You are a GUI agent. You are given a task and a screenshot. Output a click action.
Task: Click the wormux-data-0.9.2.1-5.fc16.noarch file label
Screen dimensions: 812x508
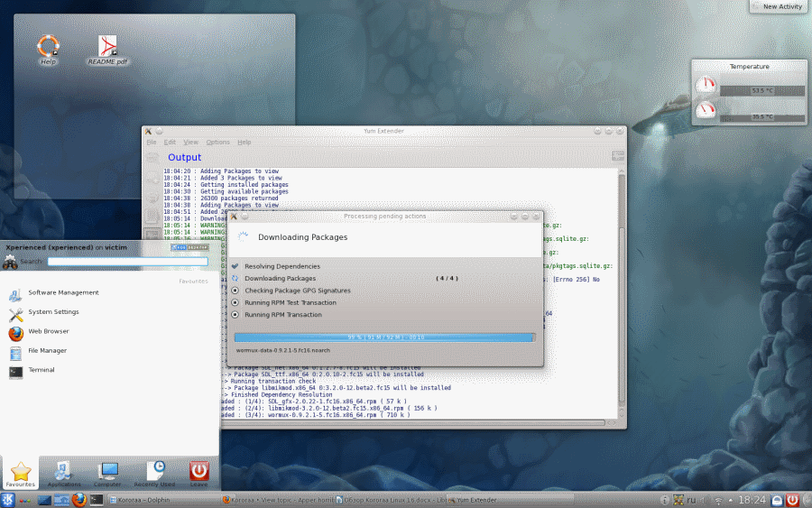point(282,351)
